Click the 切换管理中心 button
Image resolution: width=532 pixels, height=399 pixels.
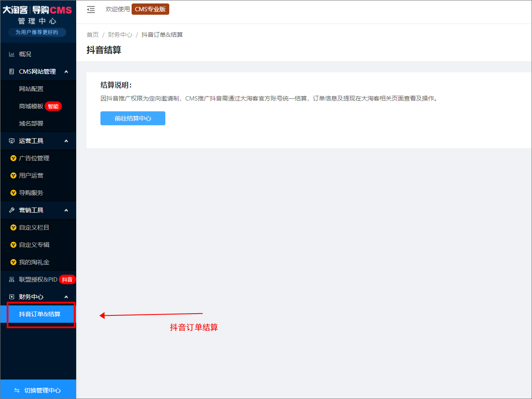click(38, 390)
